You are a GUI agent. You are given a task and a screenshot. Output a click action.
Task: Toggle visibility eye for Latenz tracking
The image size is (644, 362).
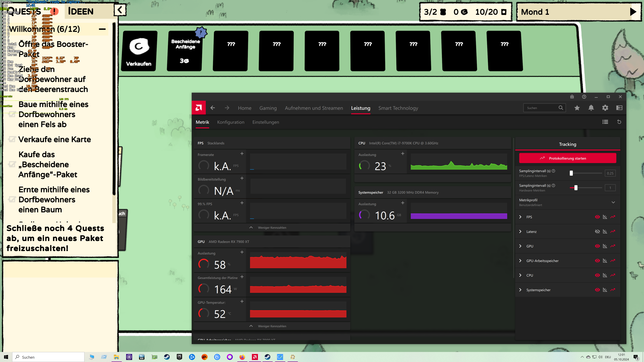click(597, 232)
